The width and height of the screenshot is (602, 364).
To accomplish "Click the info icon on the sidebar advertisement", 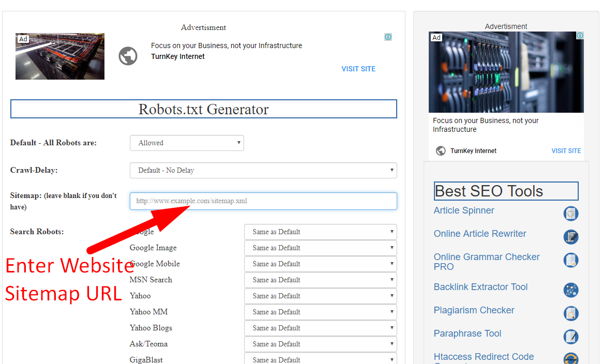I will click(x=580, y=35).
